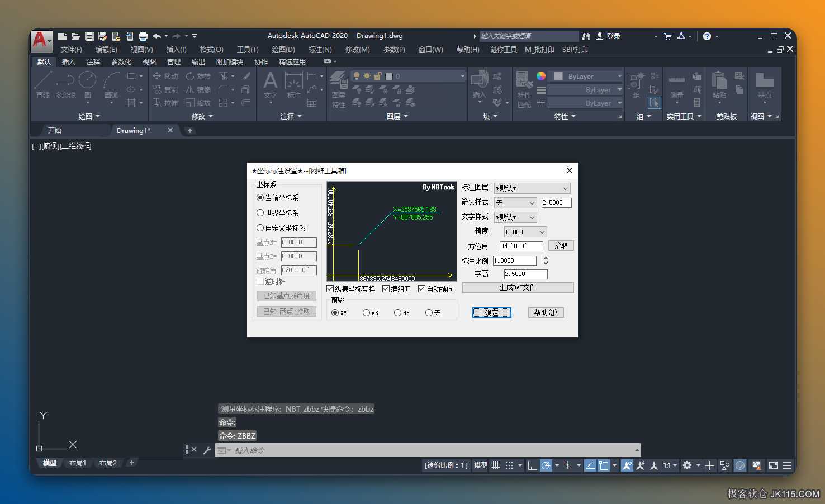Viewport: 825px width, 504px height.
Task: Open the 文件(F) menu
Action: click(x=72, y=50)
